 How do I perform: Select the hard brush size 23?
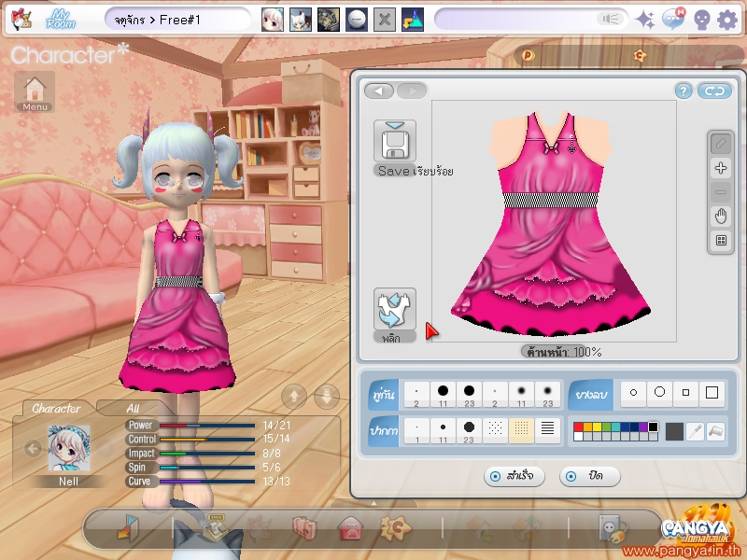(x=470, y=394)
